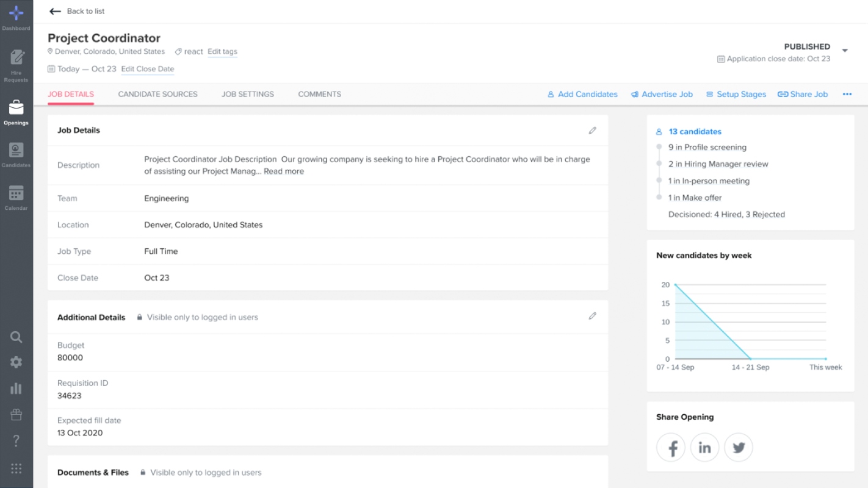Click the Close Date value Oct 23

pos(157,278)
